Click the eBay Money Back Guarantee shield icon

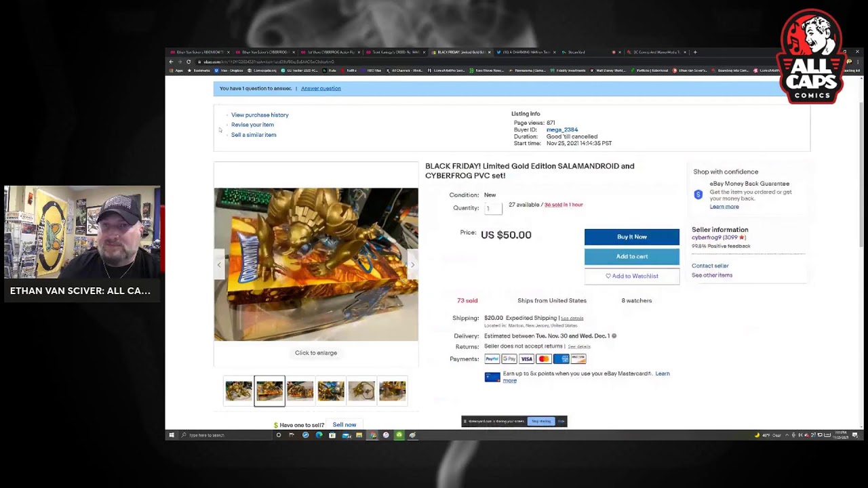[698, 195]
